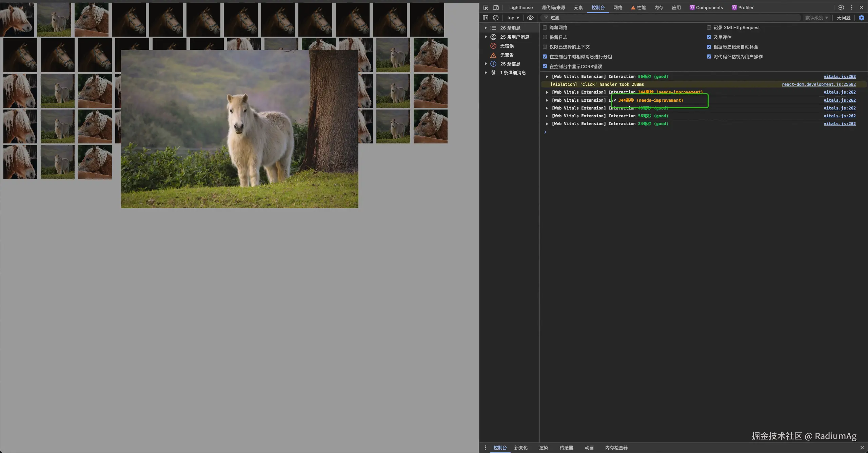The width and height of the screenshot is (868, 453).
Task: Check the 隐藏网络 checkbox
Action: pos(545,27)
